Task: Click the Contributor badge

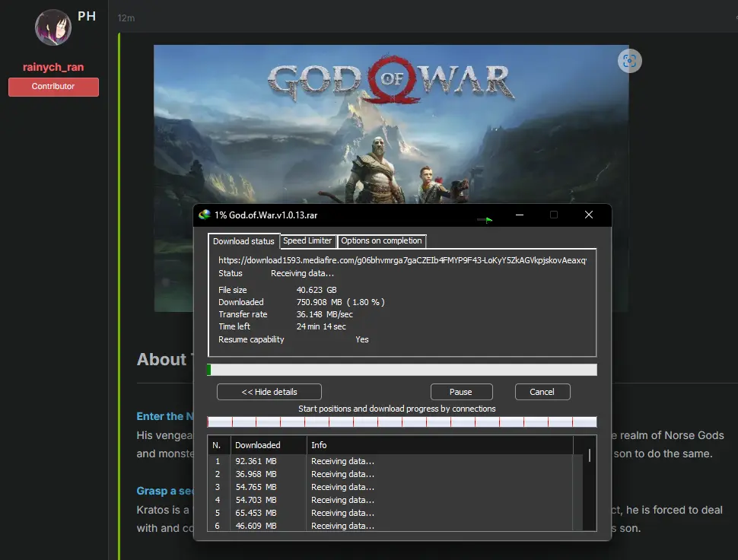Action: coord(53,87)
